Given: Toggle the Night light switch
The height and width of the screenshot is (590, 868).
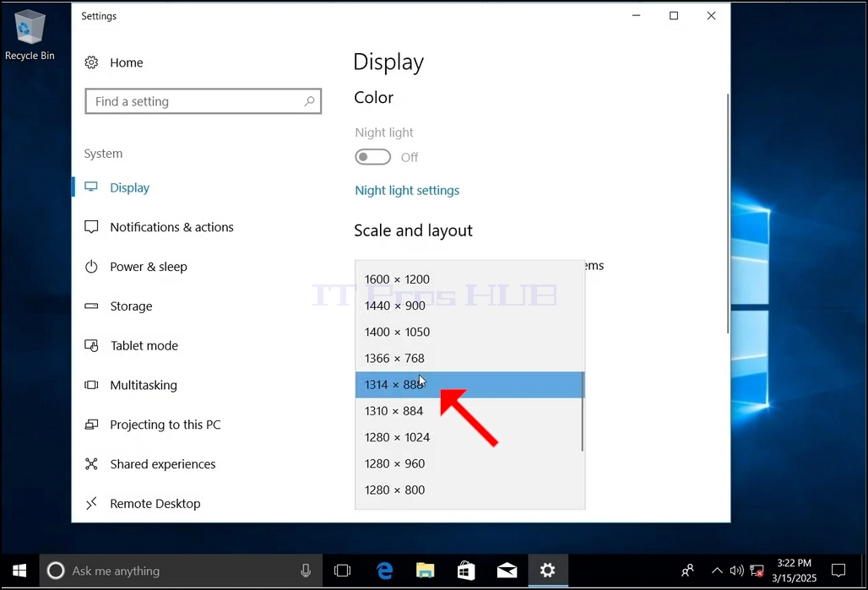Looking at the screenshot, I should tap(372, 157).
